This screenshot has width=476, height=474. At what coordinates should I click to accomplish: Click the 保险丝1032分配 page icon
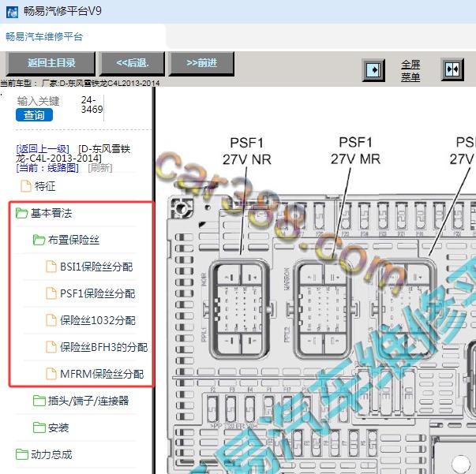pos(51,320)
